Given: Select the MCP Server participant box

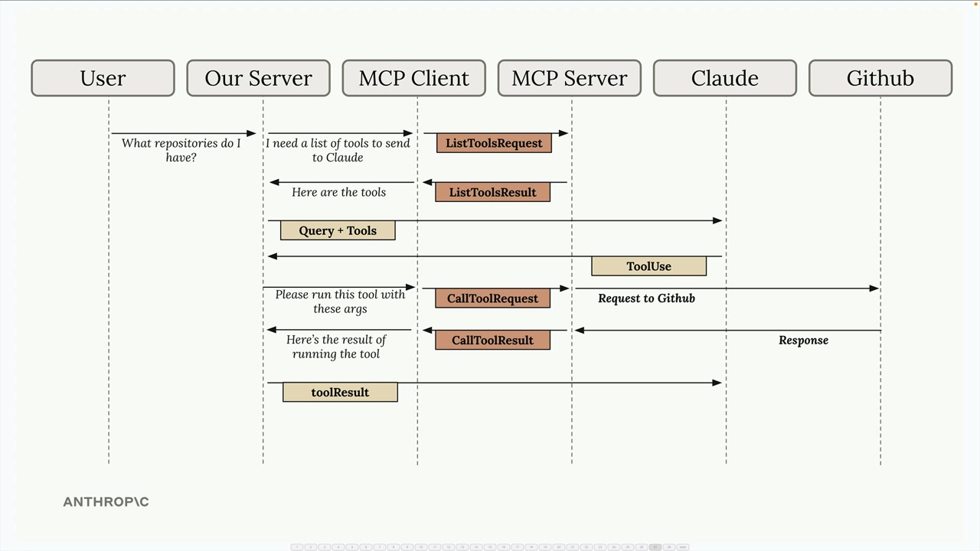Looking at the screenshot, I should [569, 78].
